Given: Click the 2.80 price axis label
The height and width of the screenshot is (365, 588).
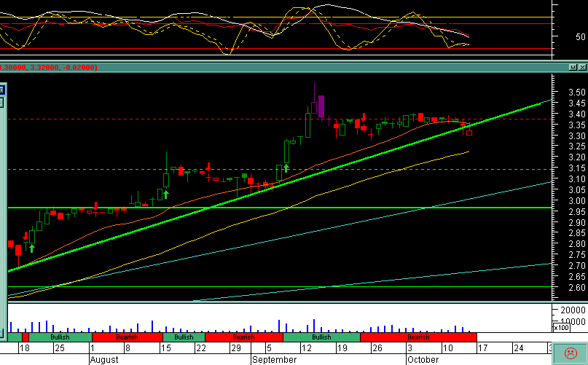Looking at the screenshot, I should [577, 244].
